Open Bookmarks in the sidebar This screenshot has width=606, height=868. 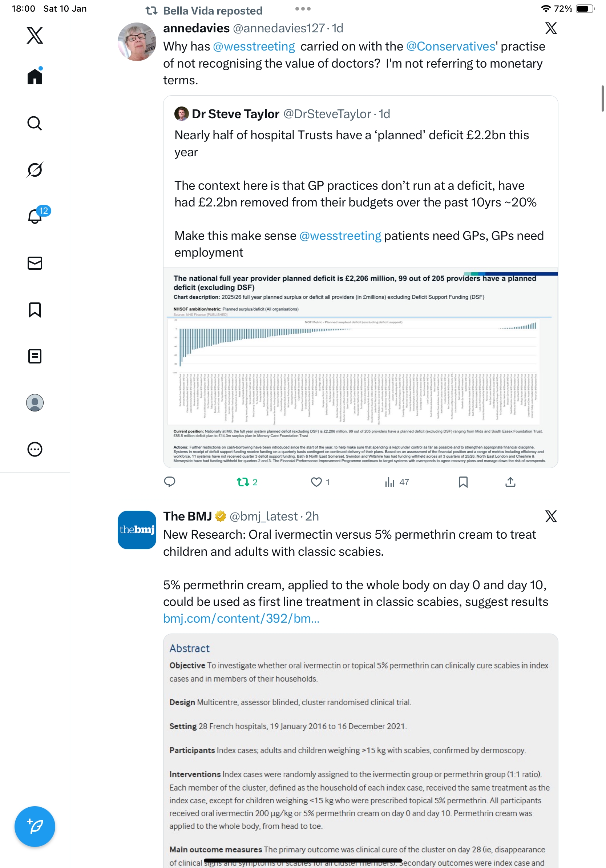(35, 310)
